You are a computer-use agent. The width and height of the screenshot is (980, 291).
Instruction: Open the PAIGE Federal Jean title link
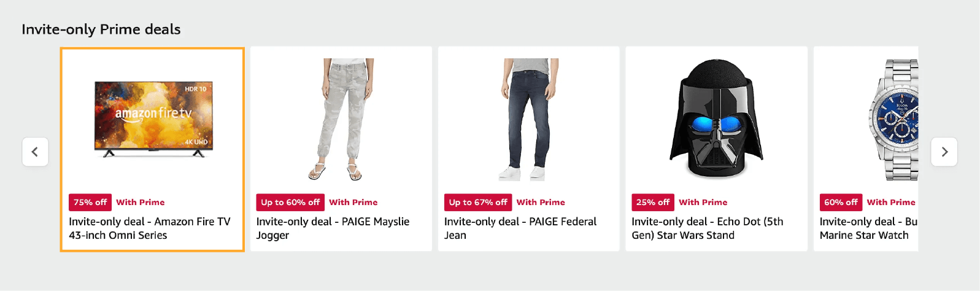(x=520, y=228)
